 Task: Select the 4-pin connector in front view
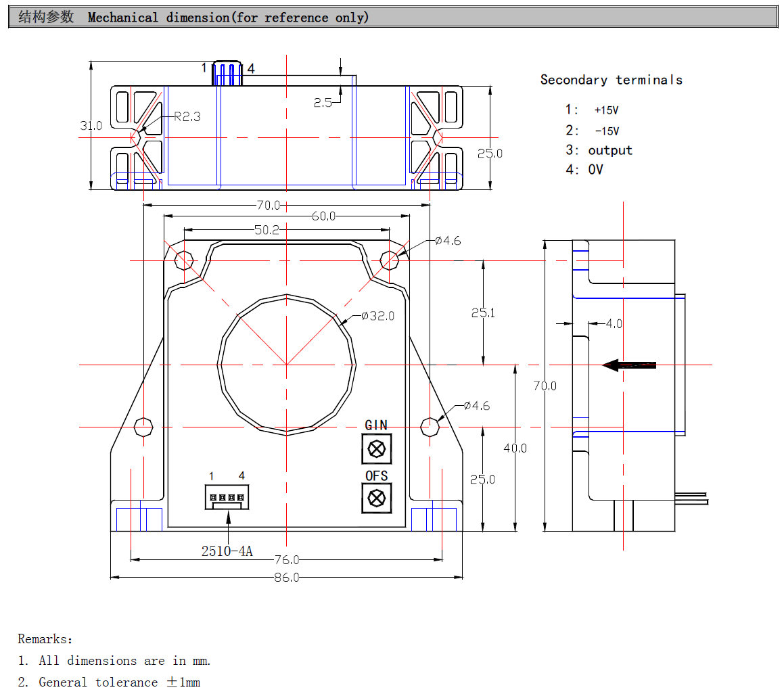tap(227, 497)
